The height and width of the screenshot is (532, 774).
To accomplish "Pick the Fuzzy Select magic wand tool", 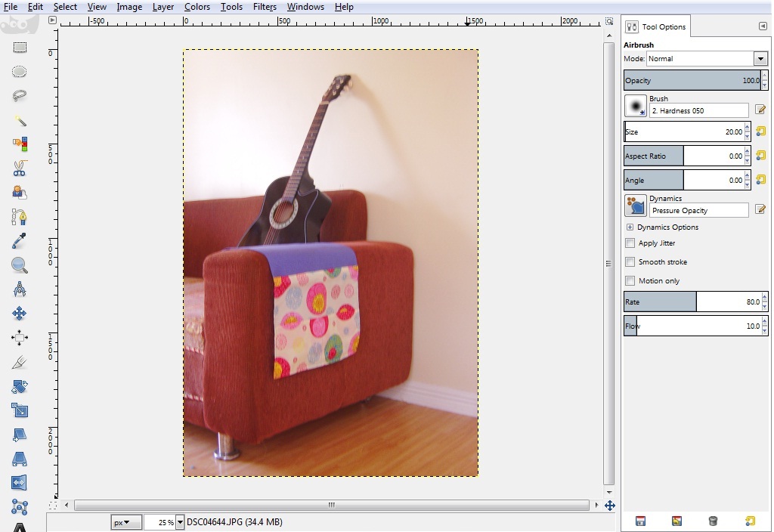I will pos(20,120).
